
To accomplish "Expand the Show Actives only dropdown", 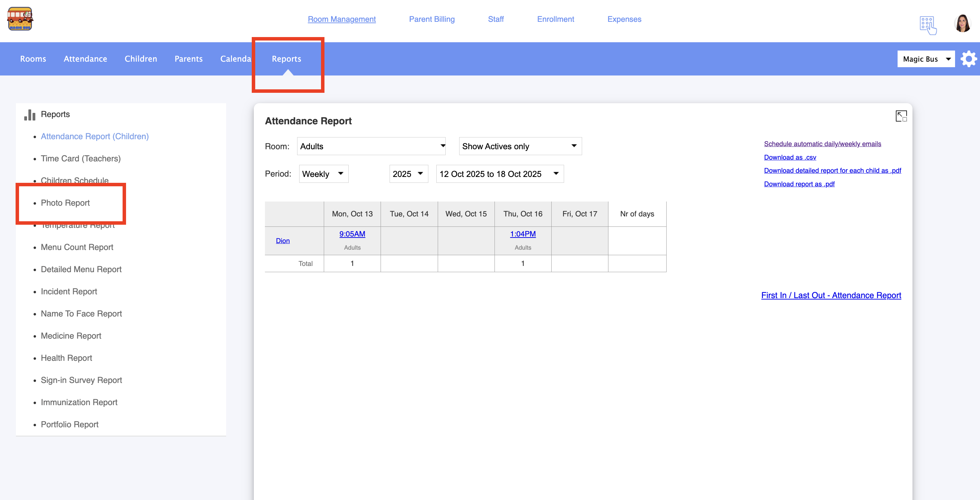I will click(x=520, y=146).
